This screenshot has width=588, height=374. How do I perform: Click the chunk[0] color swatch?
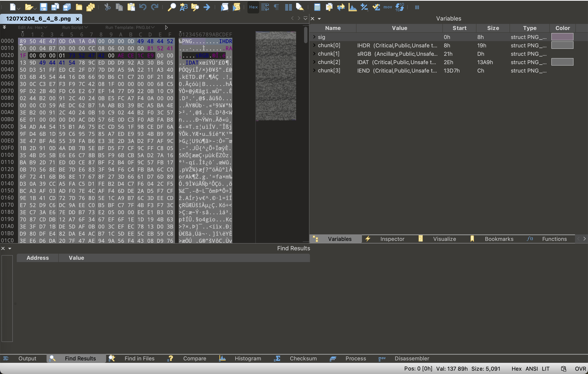(x=562, y=45)
